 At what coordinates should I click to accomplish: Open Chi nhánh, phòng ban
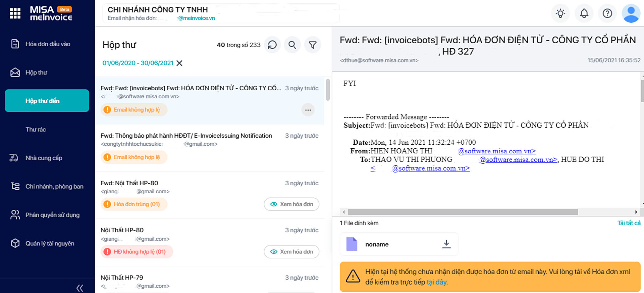pyautogui.click(x=54, y=187)
